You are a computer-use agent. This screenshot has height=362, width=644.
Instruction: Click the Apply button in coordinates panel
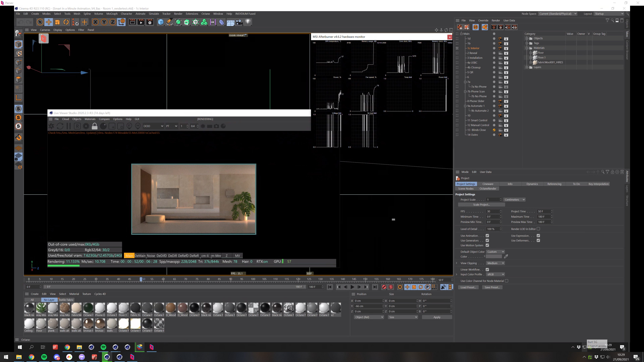point(437,317)
